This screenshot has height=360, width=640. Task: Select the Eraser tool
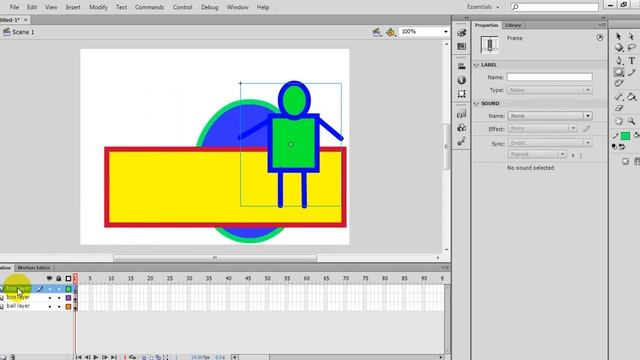click(x=619, y=109)
